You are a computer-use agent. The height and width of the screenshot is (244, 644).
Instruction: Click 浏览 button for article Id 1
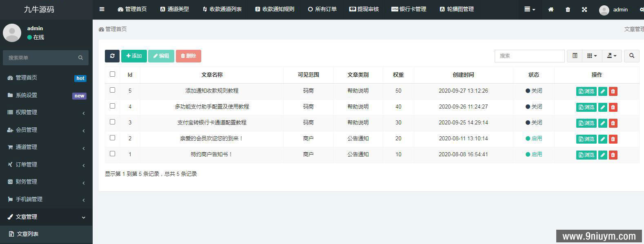point(586,155)
